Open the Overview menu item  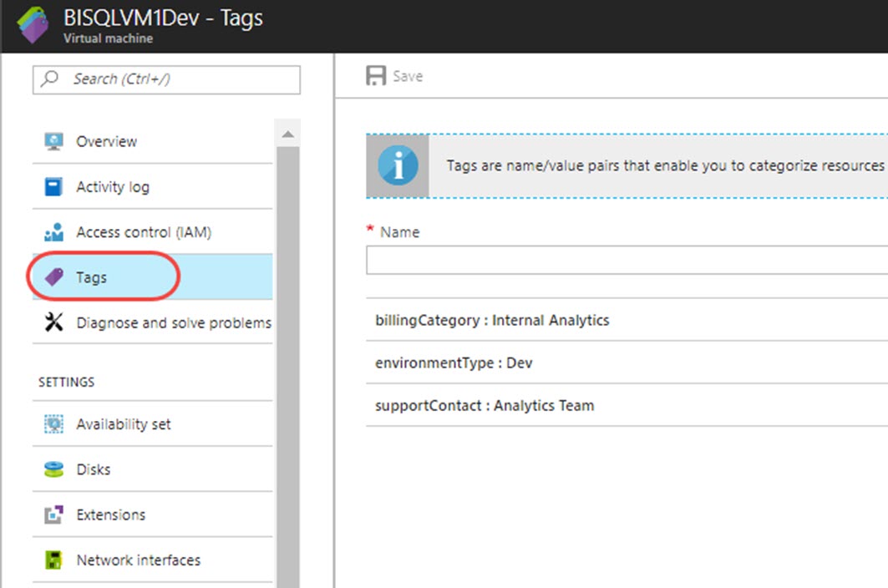click(x=152, y=141)
